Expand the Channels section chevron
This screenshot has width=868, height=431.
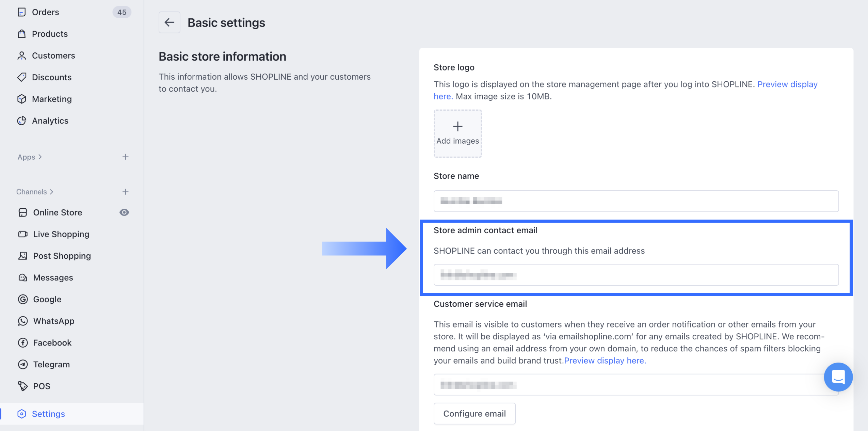pos(52,192)
